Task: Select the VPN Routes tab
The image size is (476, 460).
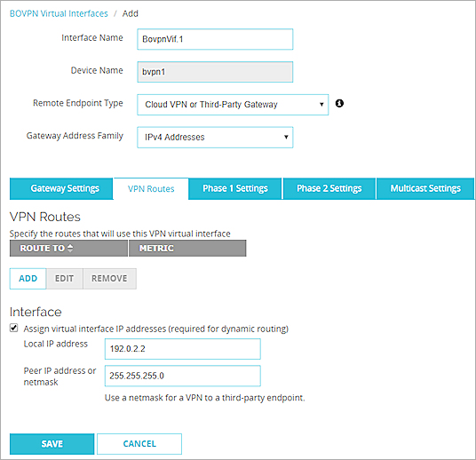Action: 151,189
